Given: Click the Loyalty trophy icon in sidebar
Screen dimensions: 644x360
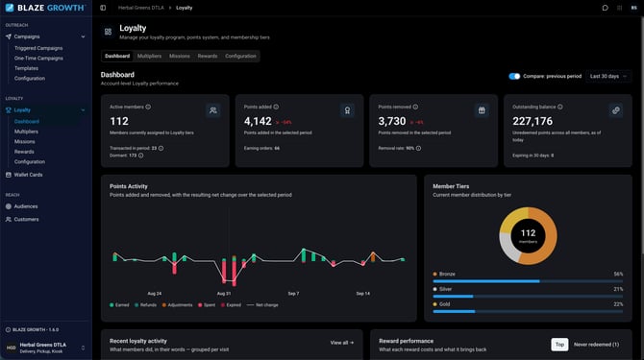Looking at the screenshot, I should pyautogui.click(x=9, y=109).
